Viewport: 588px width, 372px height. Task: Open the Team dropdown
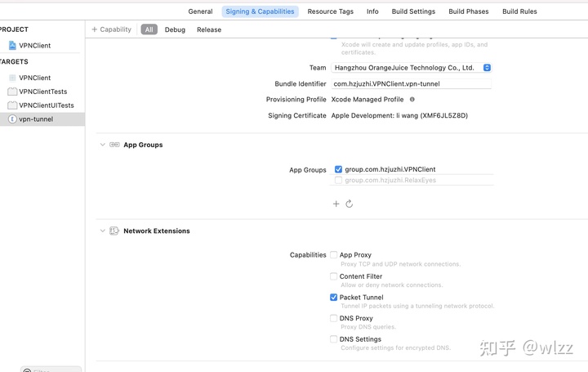412,68
